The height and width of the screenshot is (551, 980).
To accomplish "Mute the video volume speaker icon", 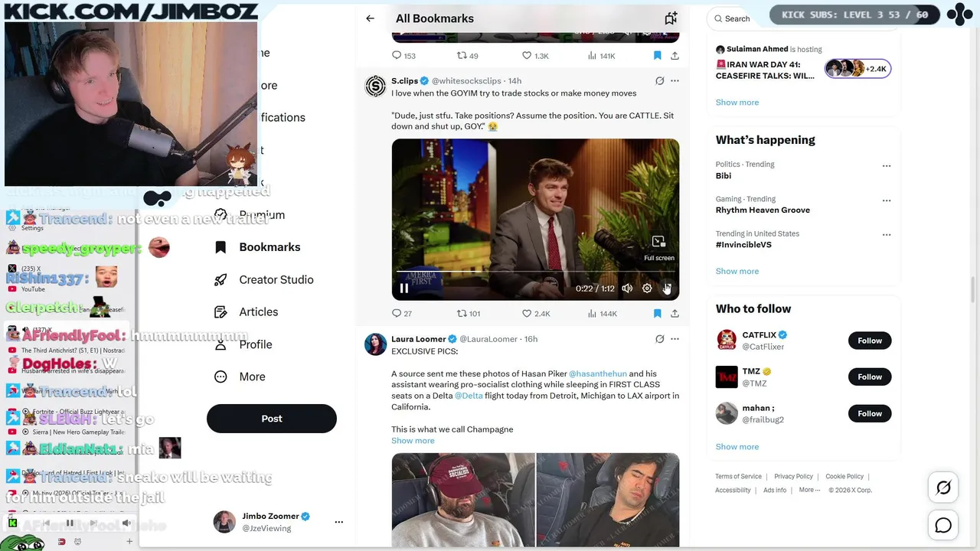I will coord(627,289).
